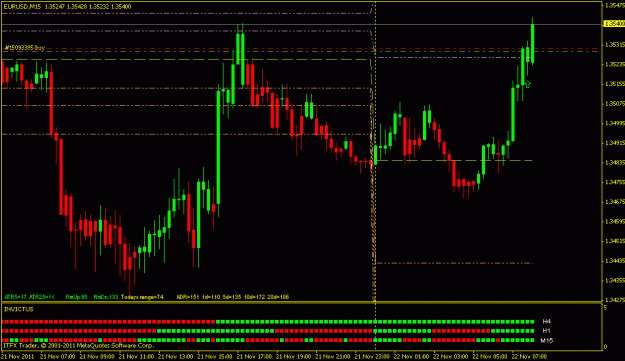Click the 'ATR25=11' readout
Image resolution: width=625 pixels, height=361 pixels.
click(41, 297)
